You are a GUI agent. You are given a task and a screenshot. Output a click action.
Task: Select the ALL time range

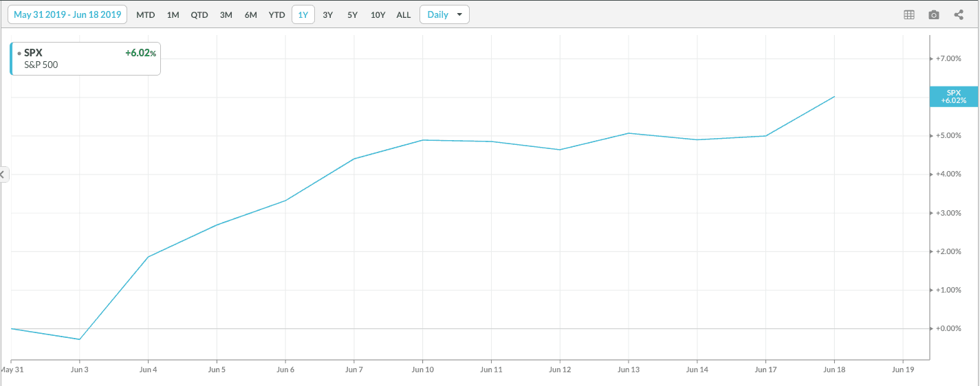pyautogui.click(x=404, y=14)
